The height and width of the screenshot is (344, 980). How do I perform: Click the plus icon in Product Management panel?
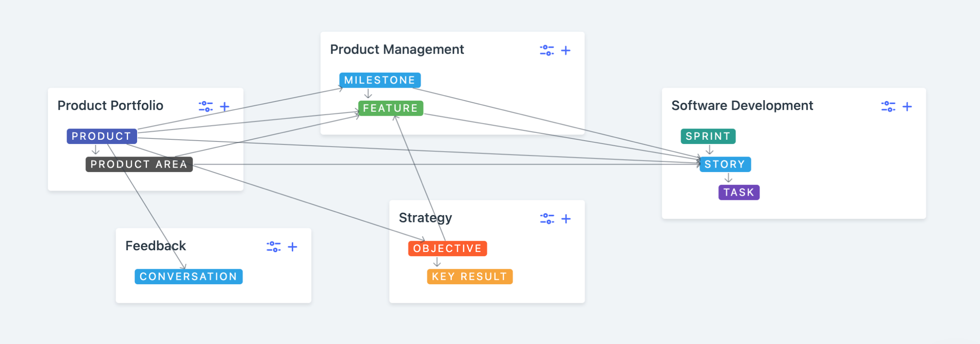(x=566, y=50)
